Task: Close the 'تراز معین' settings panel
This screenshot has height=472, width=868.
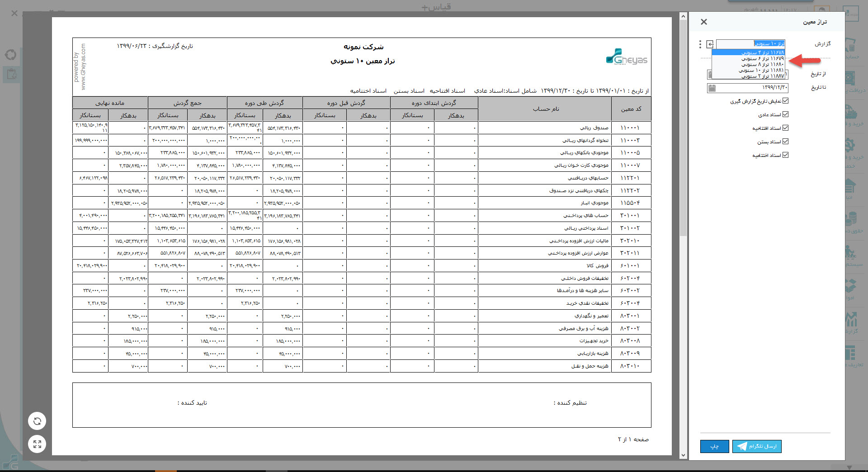Action: (x=704, y=22)
